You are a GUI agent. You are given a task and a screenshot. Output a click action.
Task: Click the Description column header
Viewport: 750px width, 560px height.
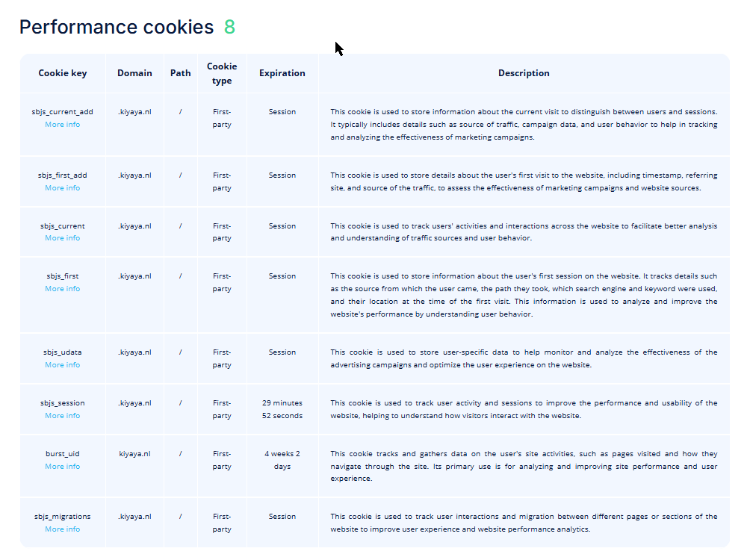tap(524, 73)
